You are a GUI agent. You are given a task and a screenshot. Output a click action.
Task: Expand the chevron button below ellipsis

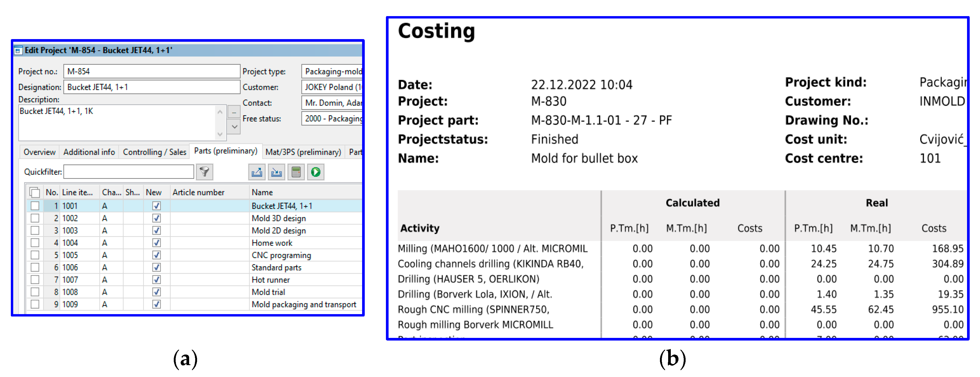pos(234,127)
